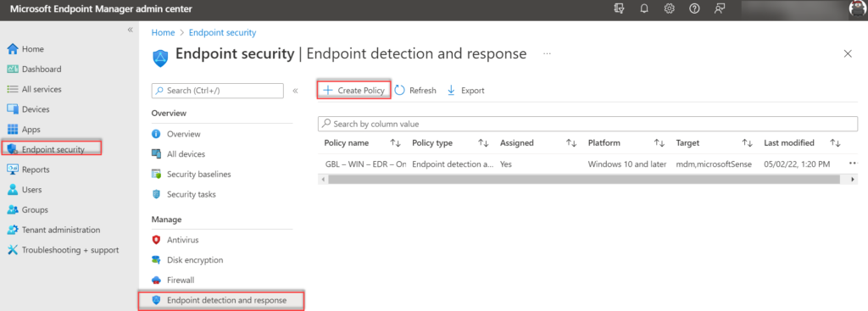Open the policy row ellipsis menu
Image resolution: width=868 pixels, height=311 pixels.
[x=853, y=164]
